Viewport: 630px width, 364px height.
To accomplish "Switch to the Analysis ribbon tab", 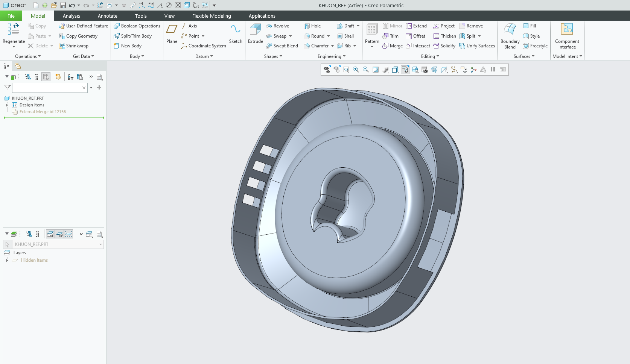I will [x=71, y=16].
